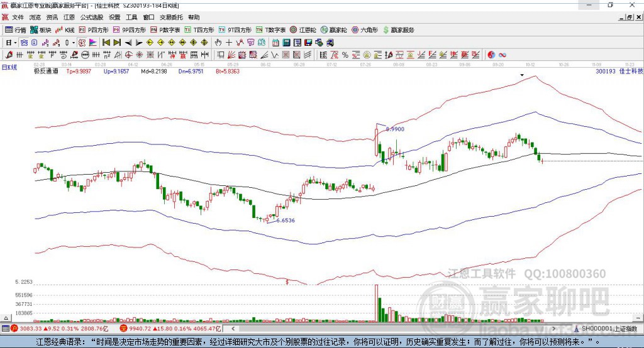Open the 浏览 menu
Image resolution: width=644 pixels, height=348 pixels.
tap(35, 17)
